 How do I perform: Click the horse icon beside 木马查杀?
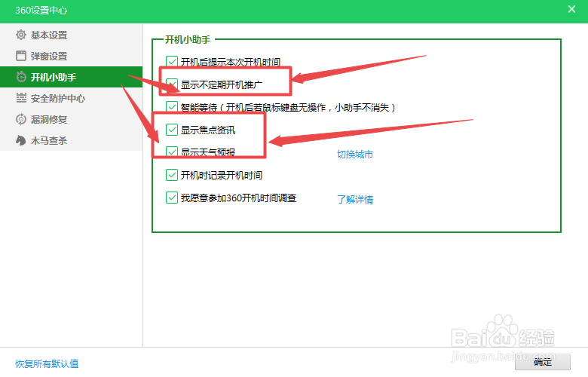pyautogui.click(x=21, y=140)
